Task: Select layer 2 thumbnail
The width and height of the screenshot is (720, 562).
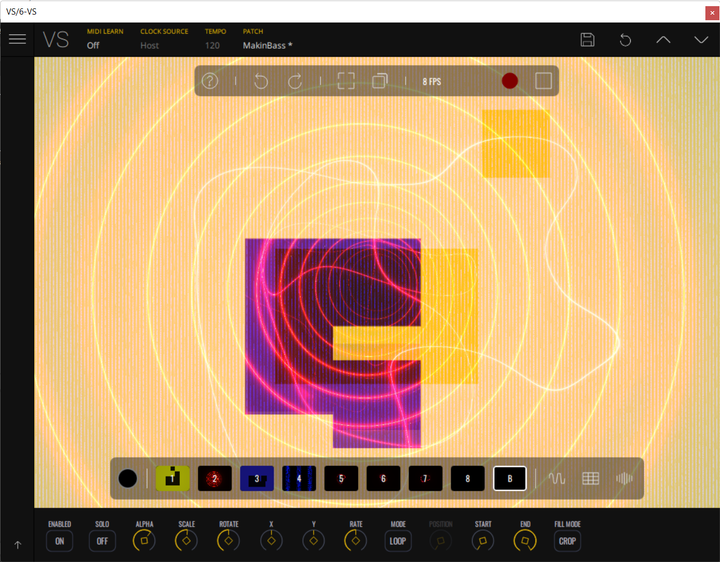Action: tap(214, 478)
